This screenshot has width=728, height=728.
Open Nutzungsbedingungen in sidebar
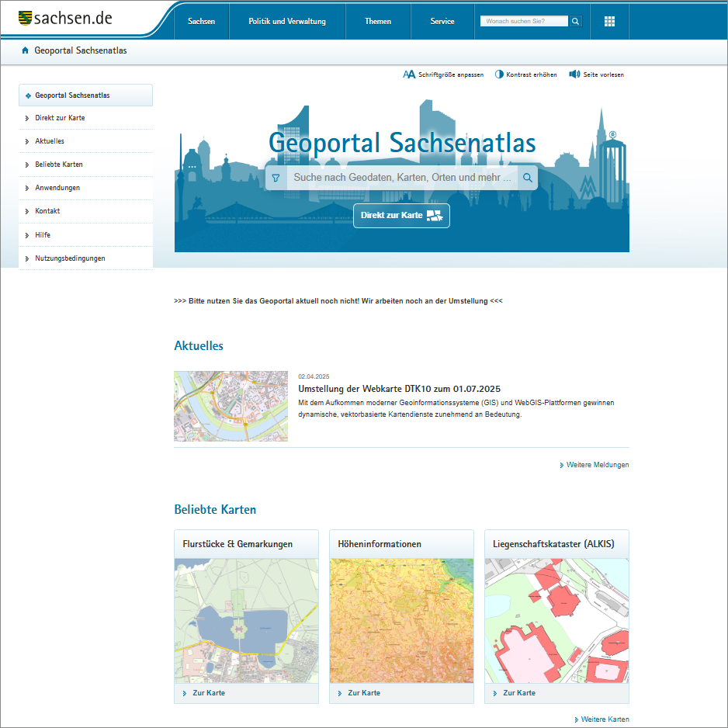click(85, 258)
